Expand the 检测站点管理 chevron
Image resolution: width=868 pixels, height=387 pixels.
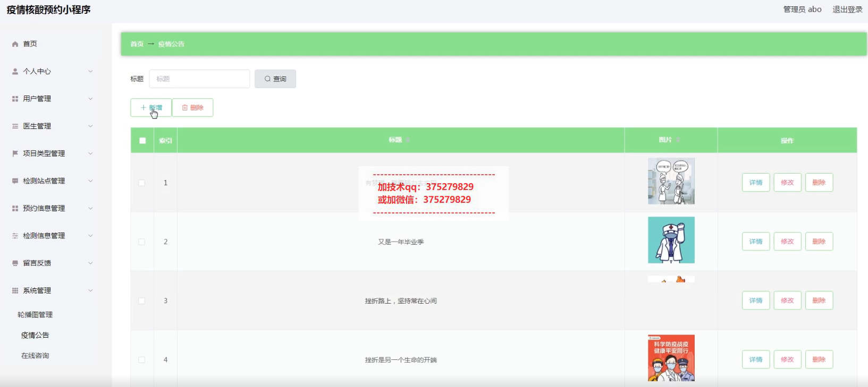90,181
